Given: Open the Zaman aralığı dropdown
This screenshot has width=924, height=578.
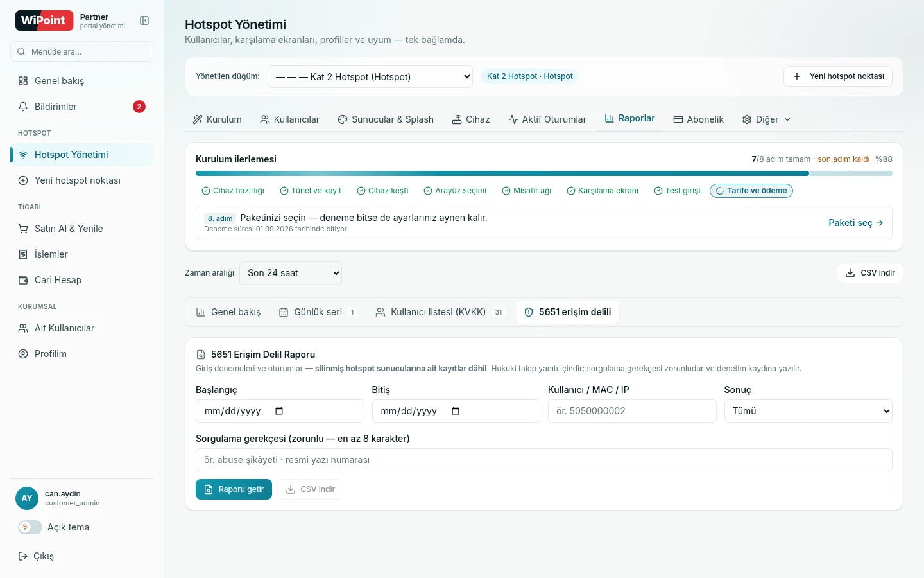Looking at the screenshot, I should pos(291,273).
